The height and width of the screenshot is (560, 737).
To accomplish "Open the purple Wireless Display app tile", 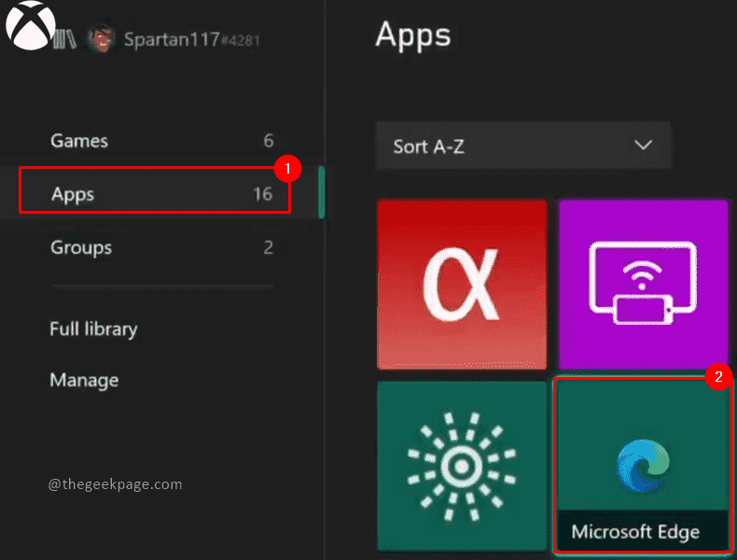I will point(643,284).
